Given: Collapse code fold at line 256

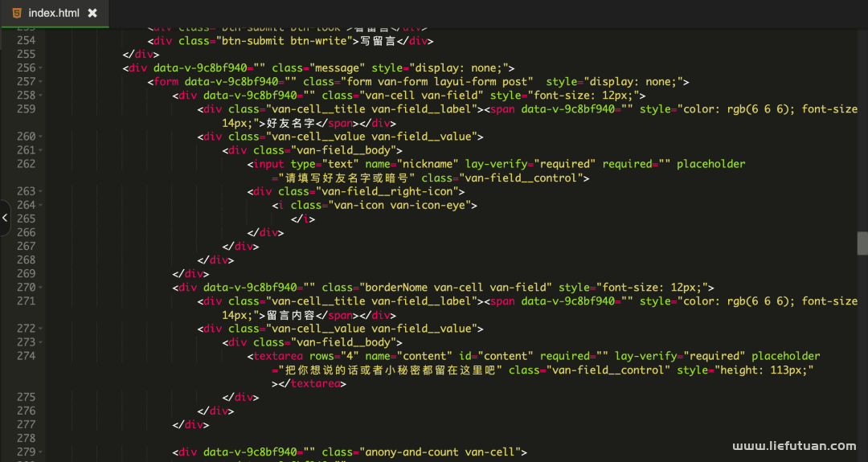Looking at the screenshot, I should (x=41, y=68).
